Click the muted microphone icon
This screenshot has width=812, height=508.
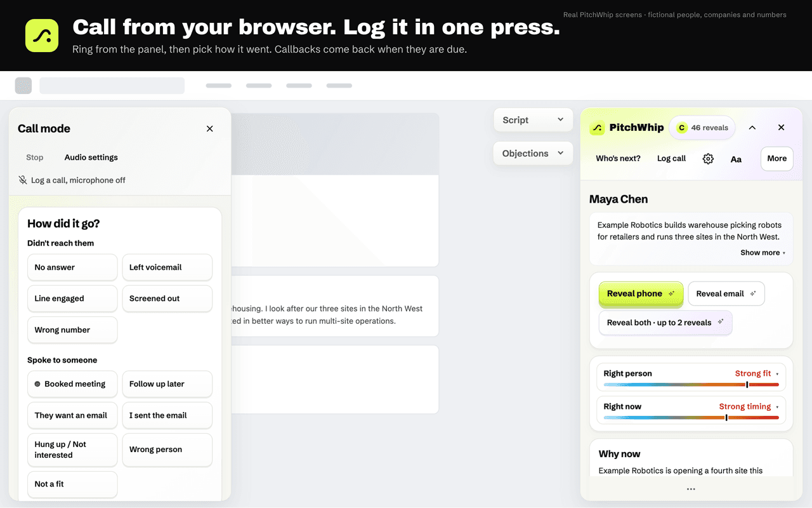[x=23, y=180]
